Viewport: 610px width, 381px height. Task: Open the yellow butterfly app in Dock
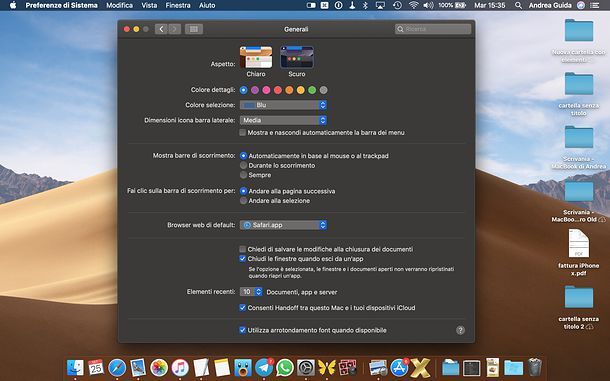pos(327,367)
